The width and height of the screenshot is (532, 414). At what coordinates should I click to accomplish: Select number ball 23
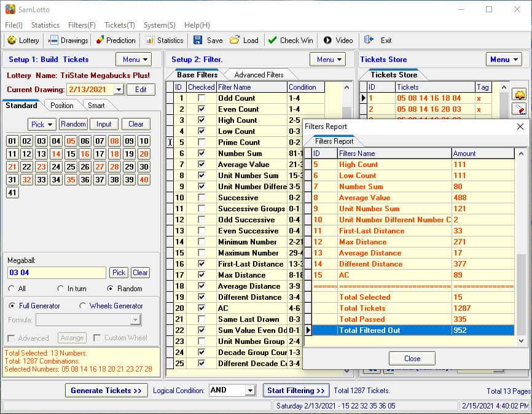pos(41,166)
